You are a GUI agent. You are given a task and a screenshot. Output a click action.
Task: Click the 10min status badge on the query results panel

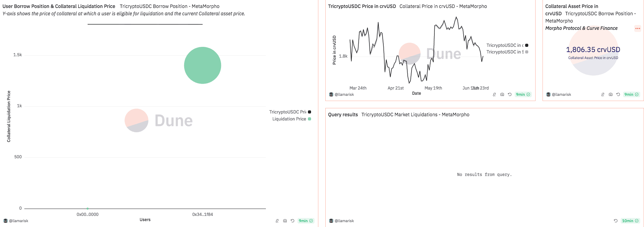coord(630,221)
